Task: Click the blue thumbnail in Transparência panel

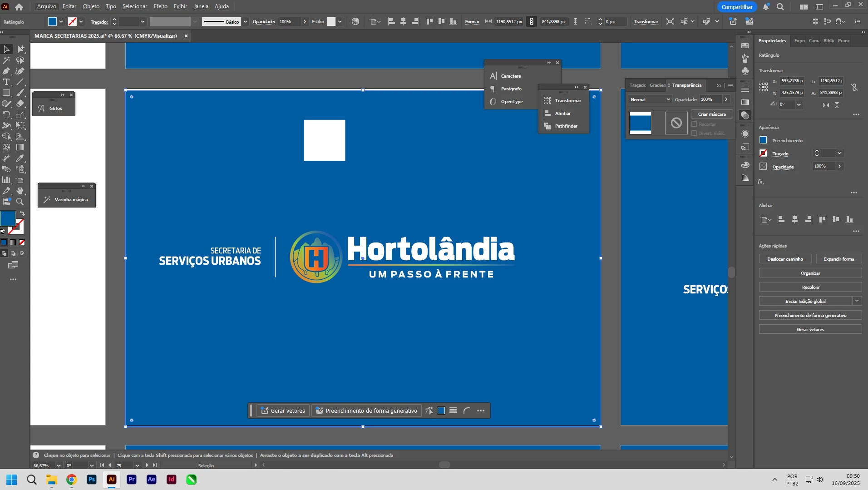Action: (x=640, y=123)
